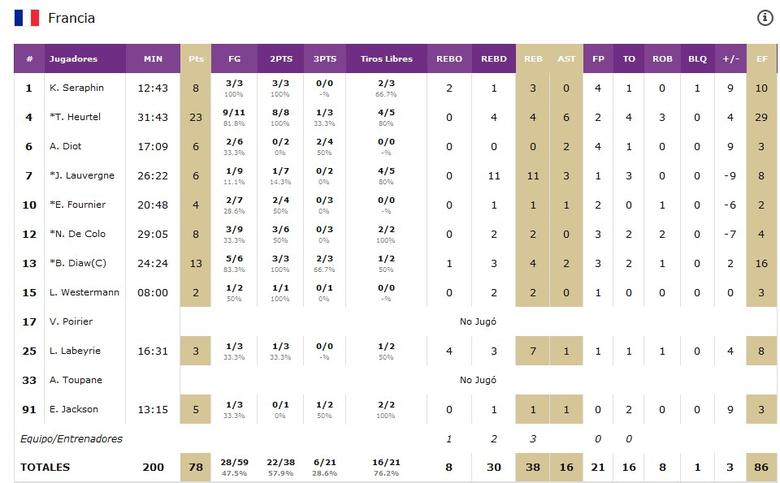This screenshot has height=483, width=780.
Task: Sort table by Tiros Libres header
Action: click(x=385, y=59)
